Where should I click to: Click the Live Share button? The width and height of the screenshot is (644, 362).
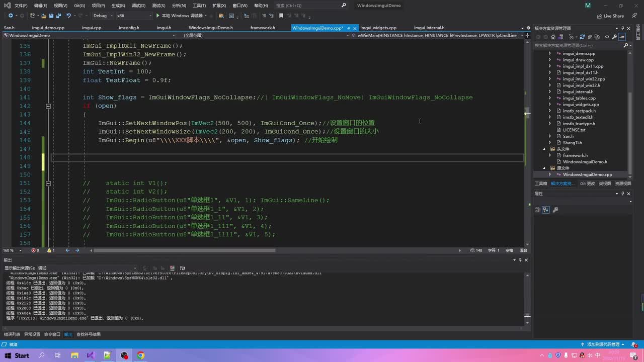(610, 16)
